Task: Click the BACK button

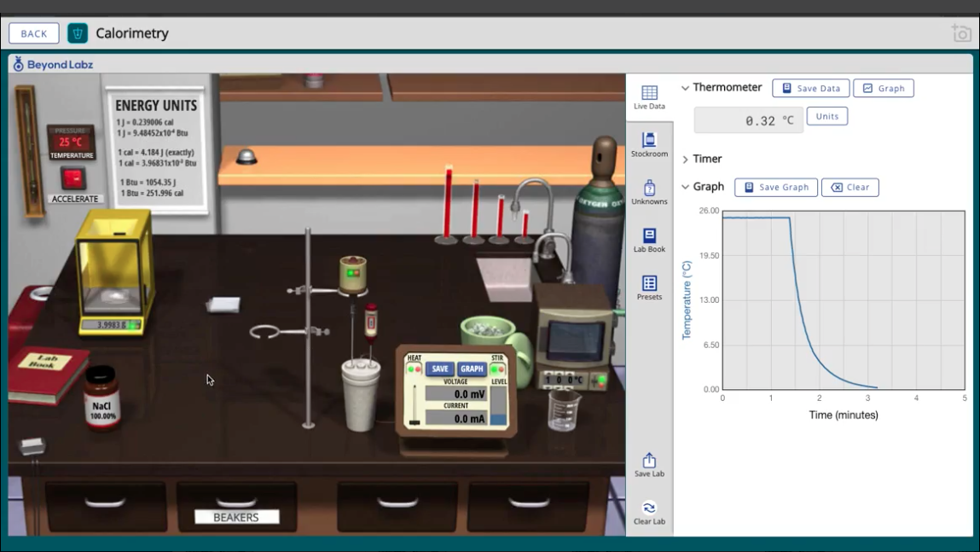Action: click(33, 32)
